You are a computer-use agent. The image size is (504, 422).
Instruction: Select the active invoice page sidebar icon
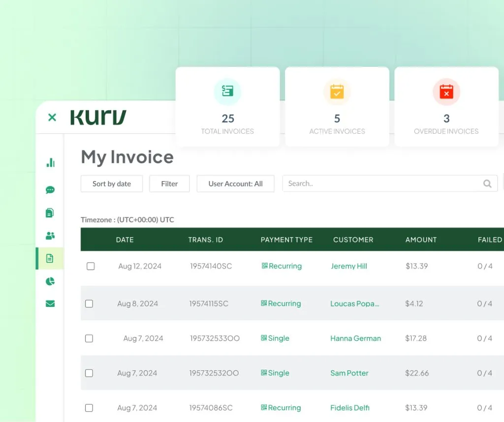[x=50, y=258]
